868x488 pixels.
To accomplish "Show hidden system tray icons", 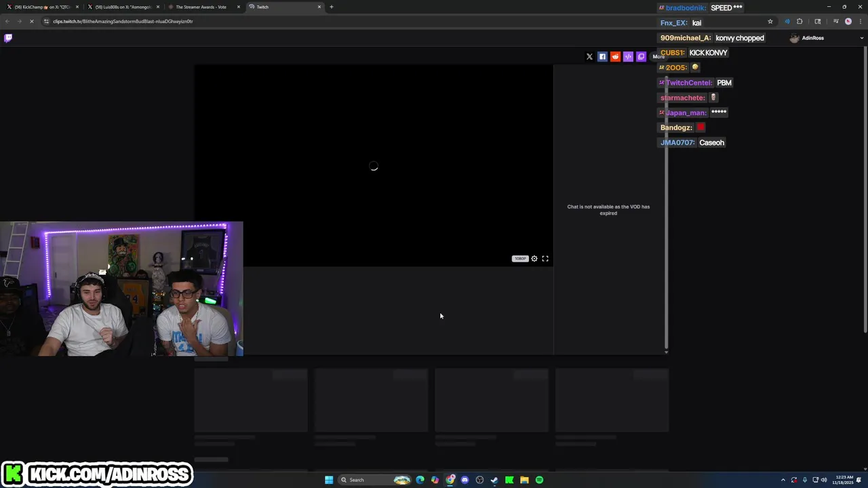I will (x=783, y=480).
